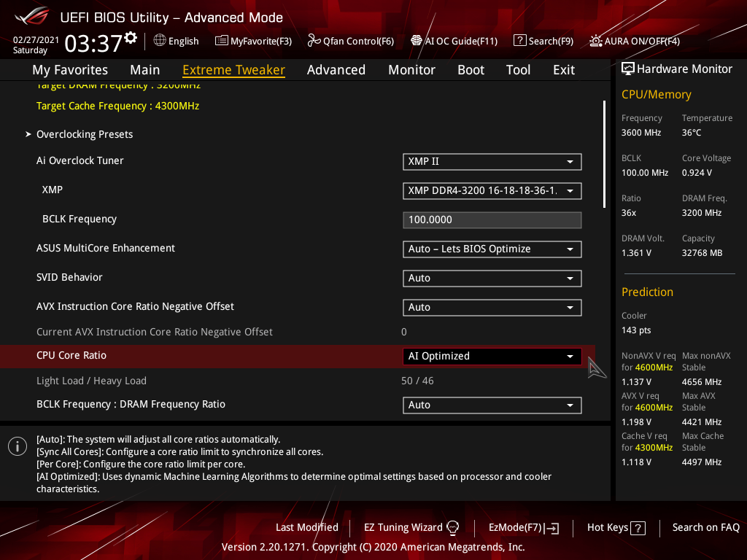Viewport: 747px width, 560px height.
Task: Open the CPU Core Ratio dropdown
Action: [x=492, y=356]
